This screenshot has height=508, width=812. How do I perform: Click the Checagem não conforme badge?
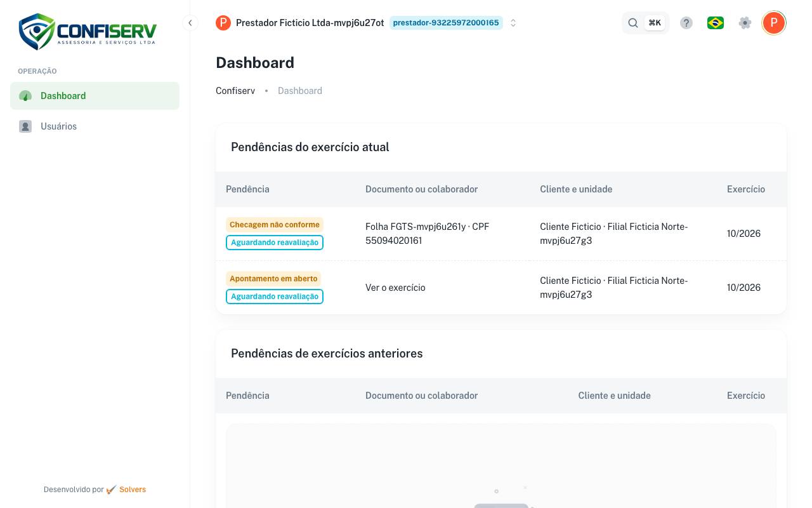tap(275, 225)
